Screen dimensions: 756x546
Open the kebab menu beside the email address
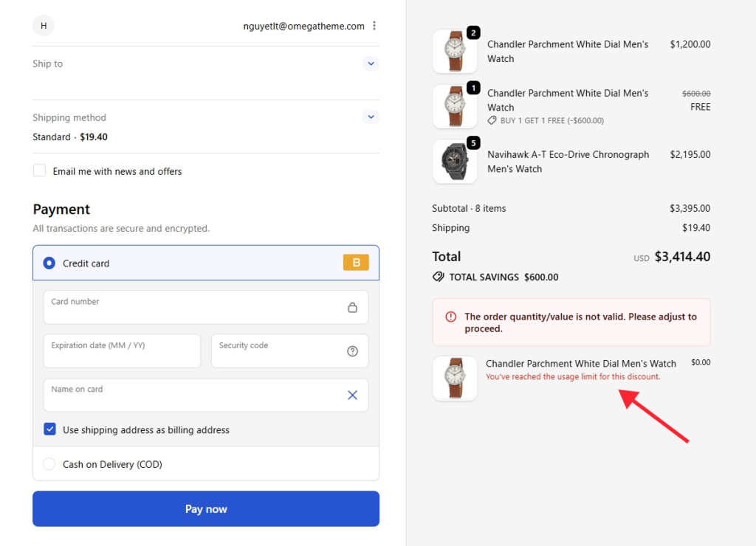[374, 25]
